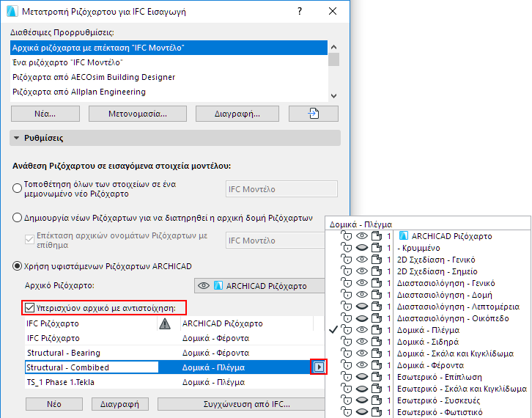Collapse the Ρυθμίσεις section
Screen dimensions: 532x418
[16, 138]
